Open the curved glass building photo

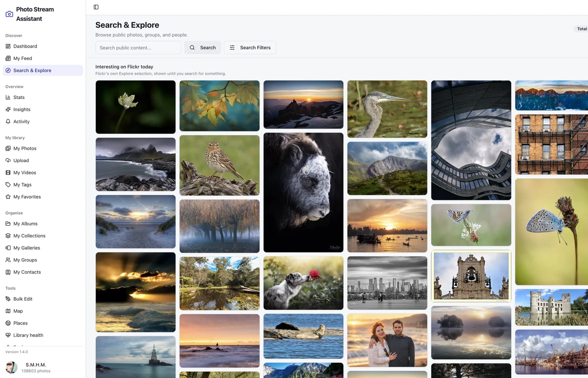coord(471,140)
